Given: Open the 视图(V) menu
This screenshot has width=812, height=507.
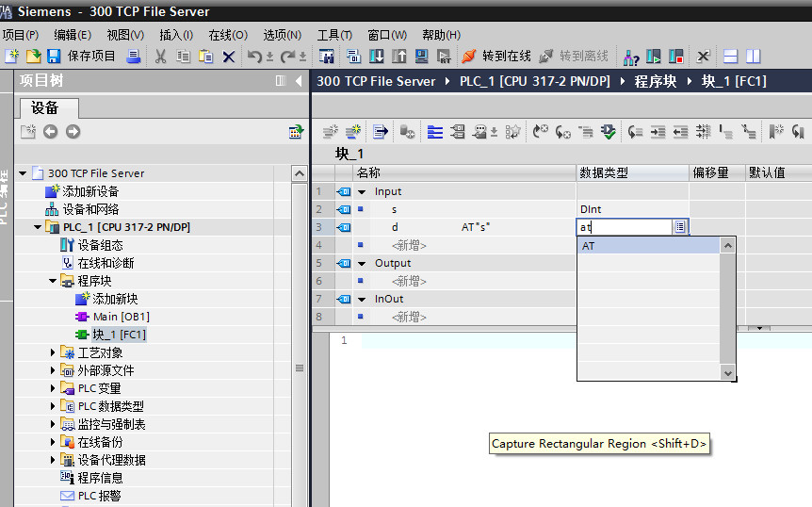Looking at the screenshot, I should [125, 35].
